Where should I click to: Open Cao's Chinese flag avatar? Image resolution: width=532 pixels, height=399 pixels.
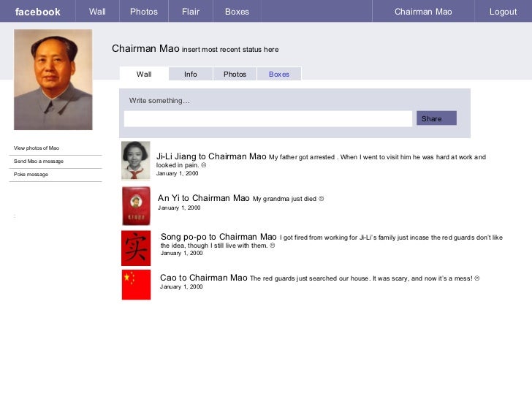pyautogui.click(x=136, y=285)
